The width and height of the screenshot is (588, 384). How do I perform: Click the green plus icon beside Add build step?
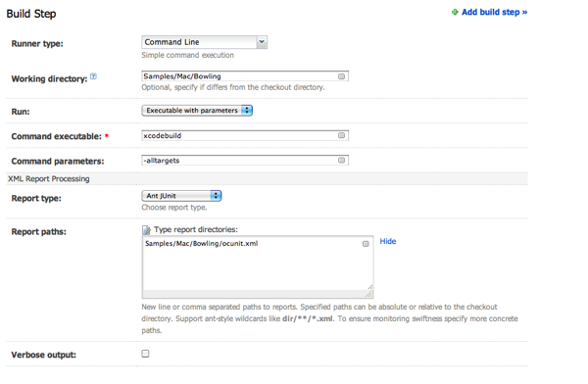pos(455,12)
